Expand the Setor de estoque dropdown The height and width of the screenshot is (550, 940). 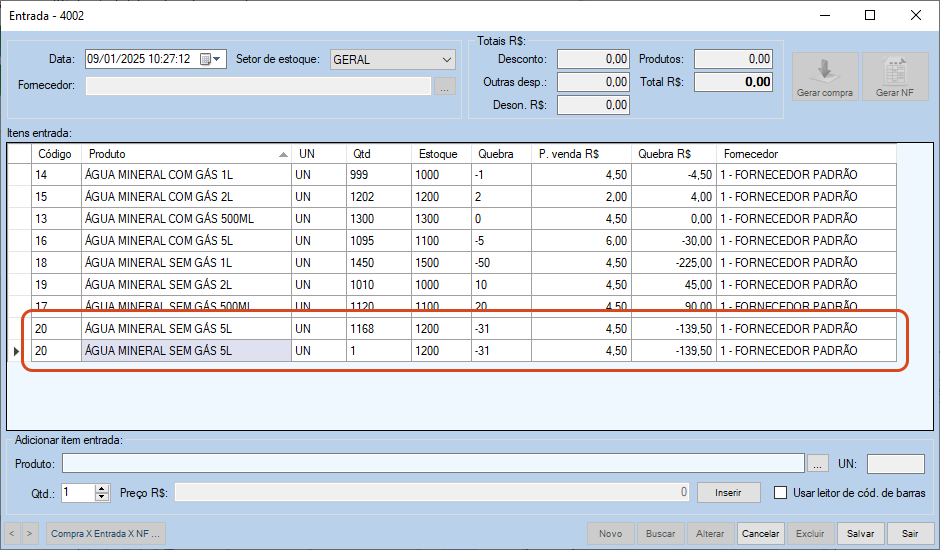point(446,59)
